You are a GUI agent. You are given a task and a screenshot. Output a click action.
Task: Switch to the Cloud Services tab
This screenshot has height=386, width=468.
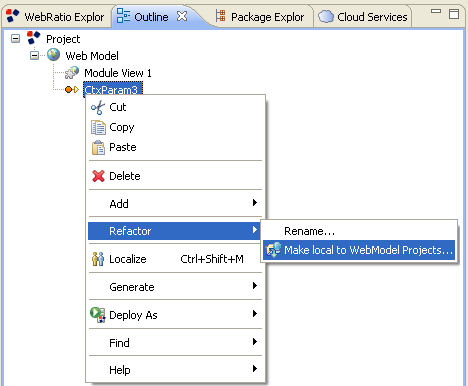[x=363, y=16]
